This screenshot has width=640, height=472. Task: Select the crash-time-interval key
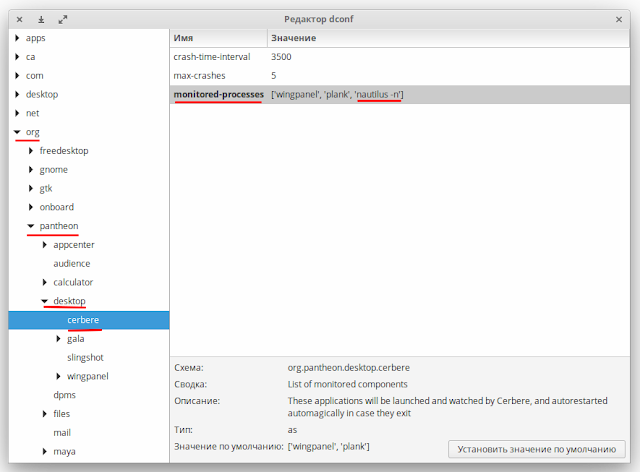click(x=212, y=57)
